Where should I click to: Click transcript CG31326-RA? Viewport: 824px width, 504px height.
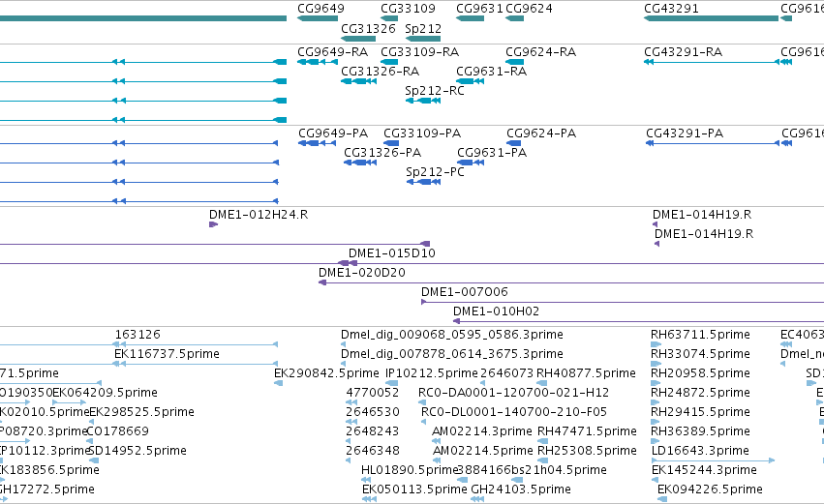pos(380,72)
